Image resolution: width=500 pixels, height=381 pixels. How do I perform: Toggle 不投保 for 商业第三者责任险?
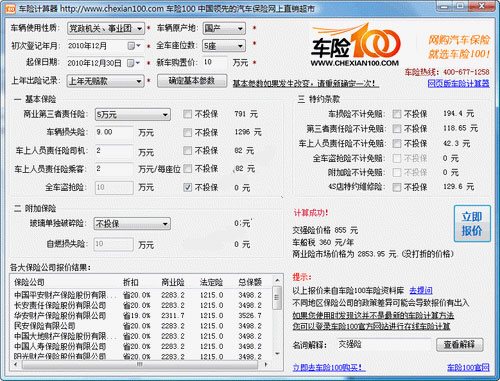click(188, 114)
